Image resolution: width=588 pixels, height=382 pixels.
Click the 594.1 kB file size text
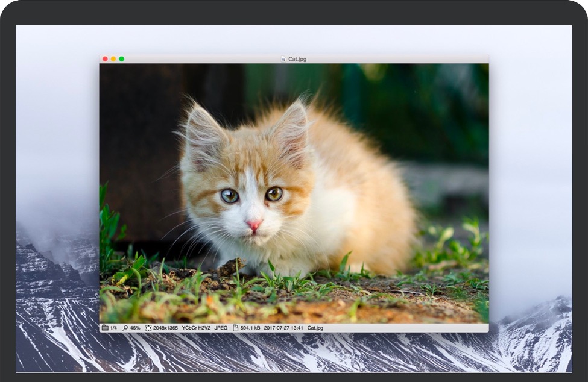(x=249, y=328)
